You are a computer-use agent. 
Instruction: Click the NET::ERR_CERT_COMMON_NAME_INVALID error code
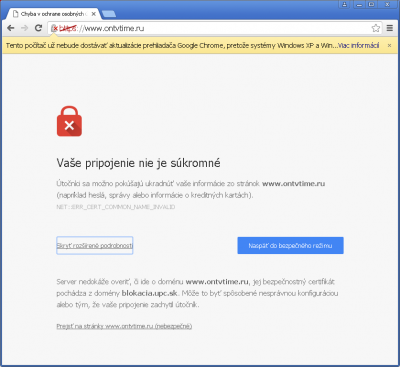click(116, 207)
